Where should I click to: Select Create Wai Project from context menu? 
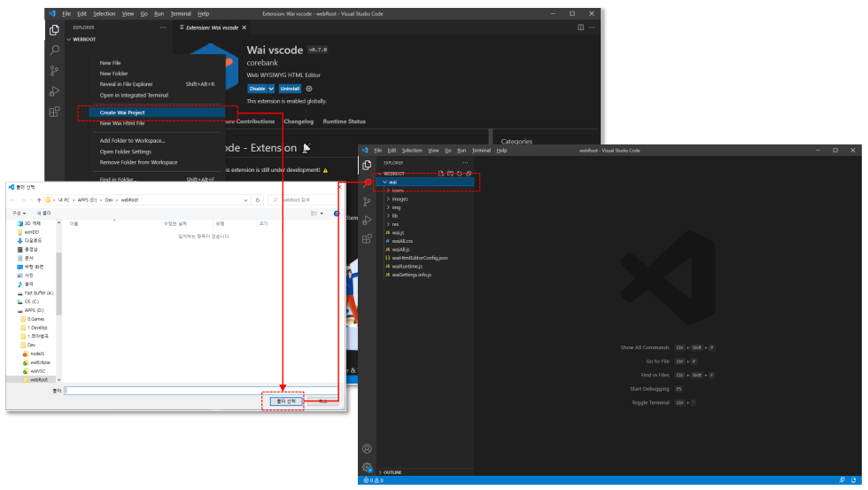coord(122,113)
